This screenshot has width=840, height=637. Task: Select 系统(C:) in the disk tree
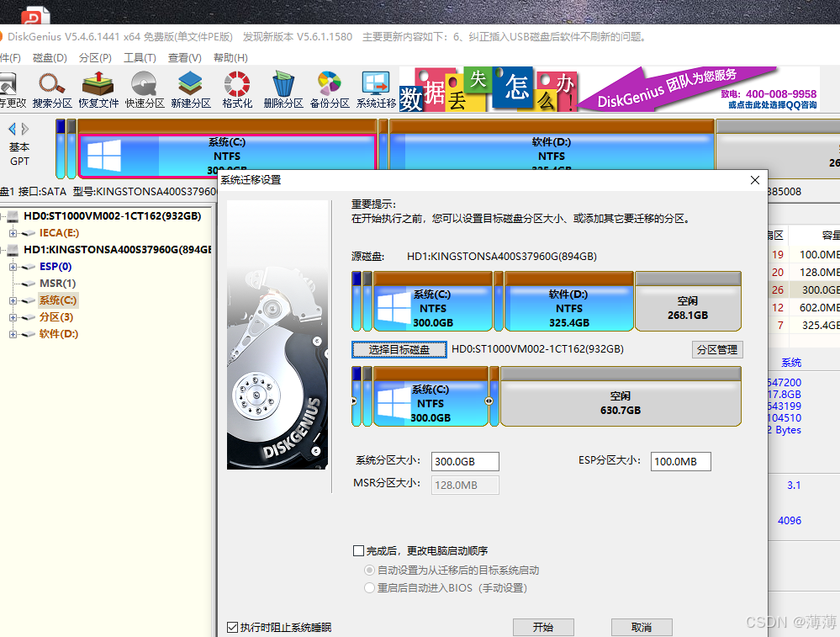click(58, 300)
